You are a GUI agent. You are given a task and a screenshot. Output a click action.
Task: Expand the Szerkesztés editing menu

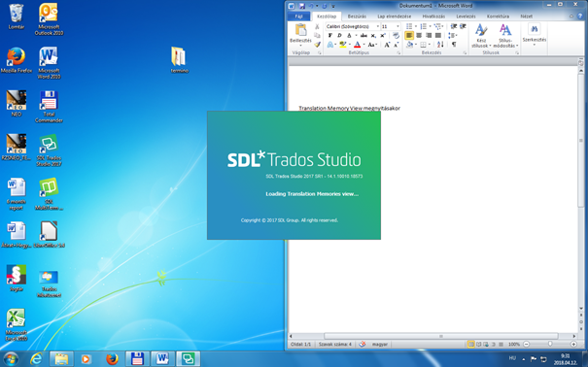[x=534, y=34]
